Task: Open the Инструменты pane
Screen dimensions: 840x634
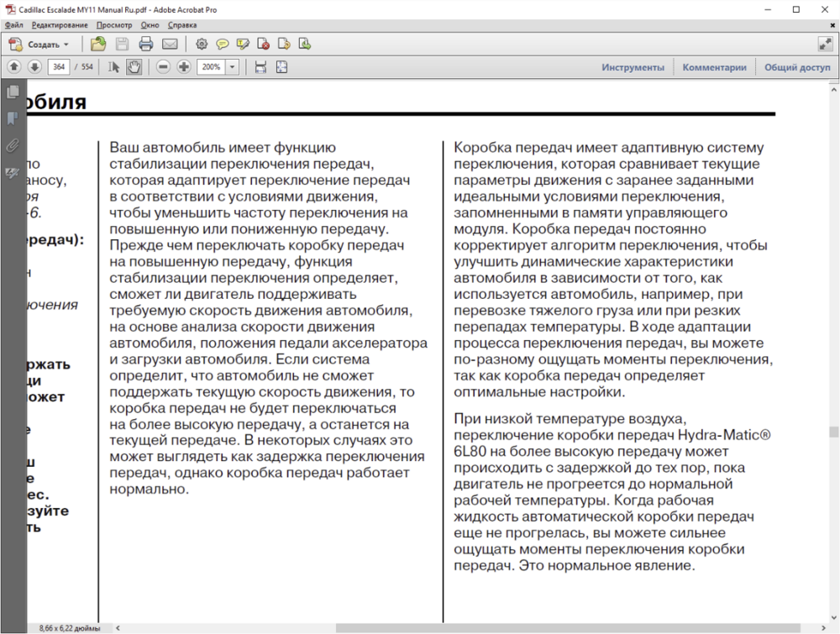Action: (633, 67)
